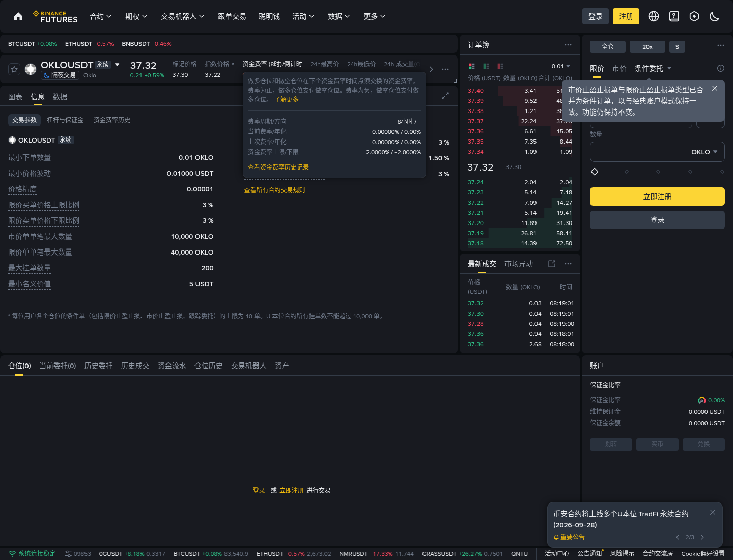The height and width of the screenshot is (560, 733).
Task: Show both bids and asks in order book
Action: click(472, 66)
